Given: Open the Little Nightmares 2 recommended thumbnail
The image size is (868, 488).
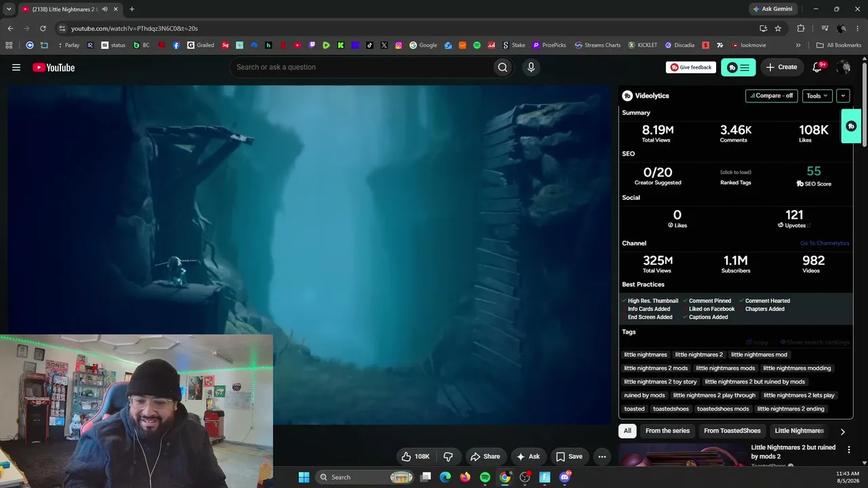Looking at the screenshot, I should 682,454.
